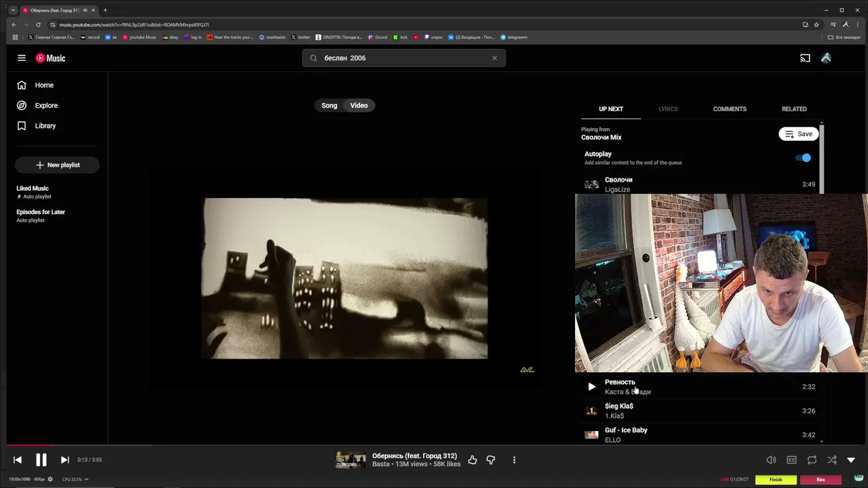The height and width of the screenshot is (488, 868).
Task: Dislike the current song with thumbs down
Action: (x=491, y=460)
